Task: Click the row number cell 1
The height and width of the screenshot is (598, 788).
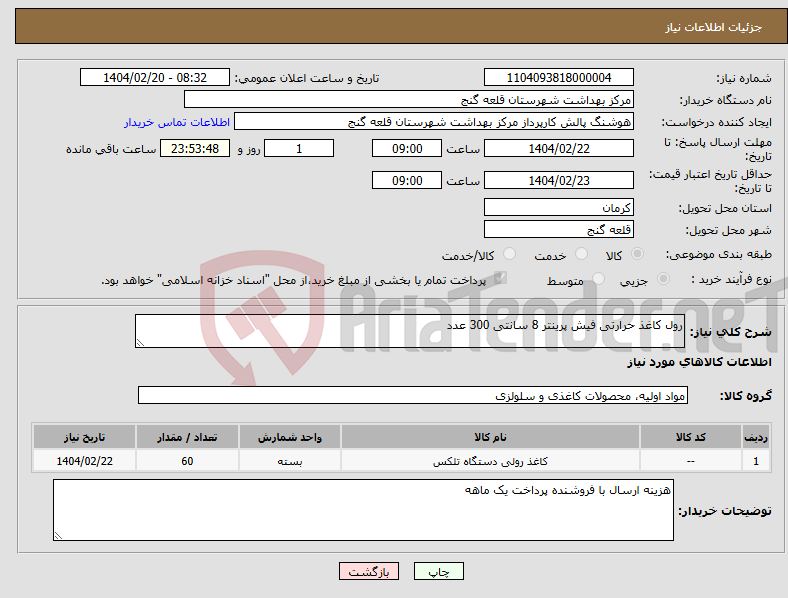Action: [x=756, y=461]
